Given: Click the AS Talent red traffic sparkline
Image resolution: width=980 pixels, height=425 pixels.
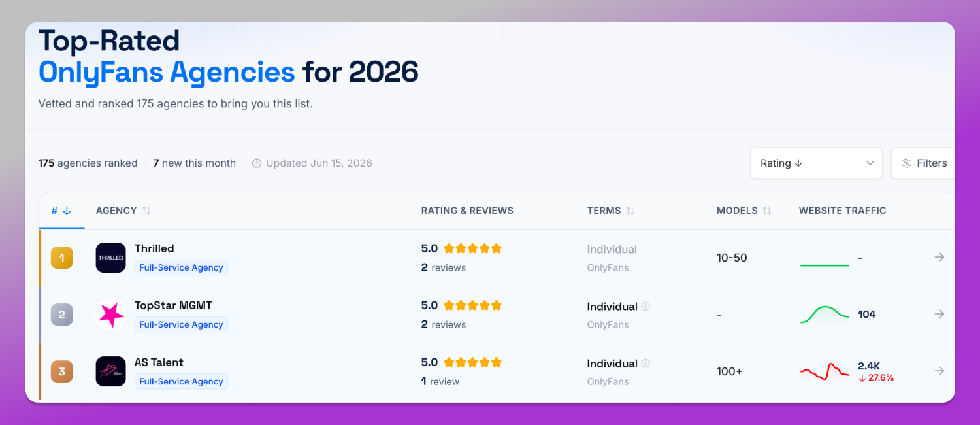Looking at the screenshot, I should (x=825, y=372).
